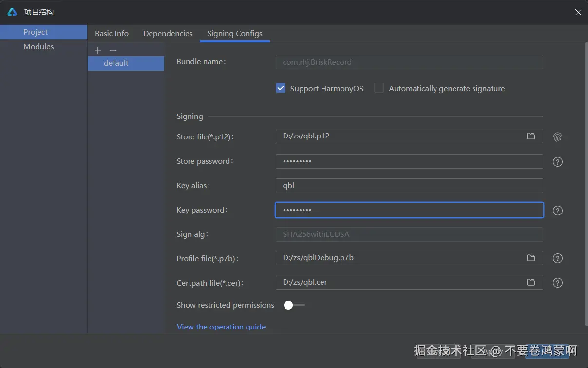This screenshot has height=368, width=588.
Task: Select Modules in the left sidebar
Action: pyautogui.click(x=38, y=47)
